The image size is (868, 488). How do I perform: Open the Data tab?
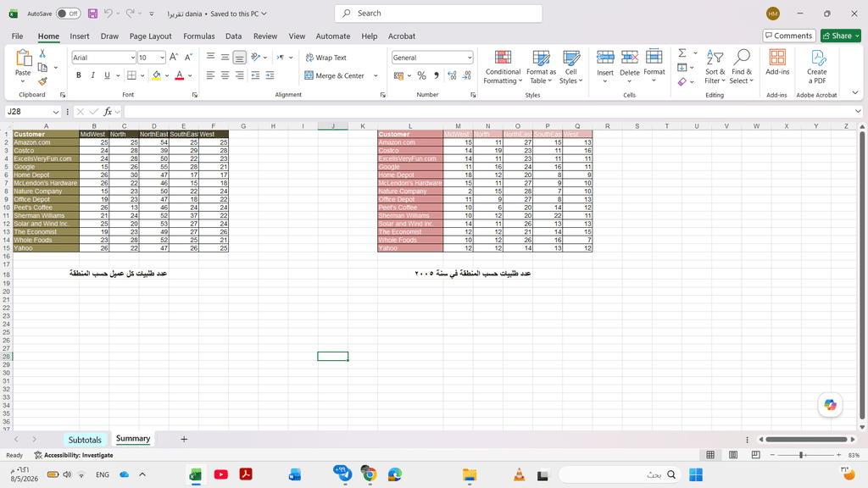pyautogui.click(x=233, y=36)
